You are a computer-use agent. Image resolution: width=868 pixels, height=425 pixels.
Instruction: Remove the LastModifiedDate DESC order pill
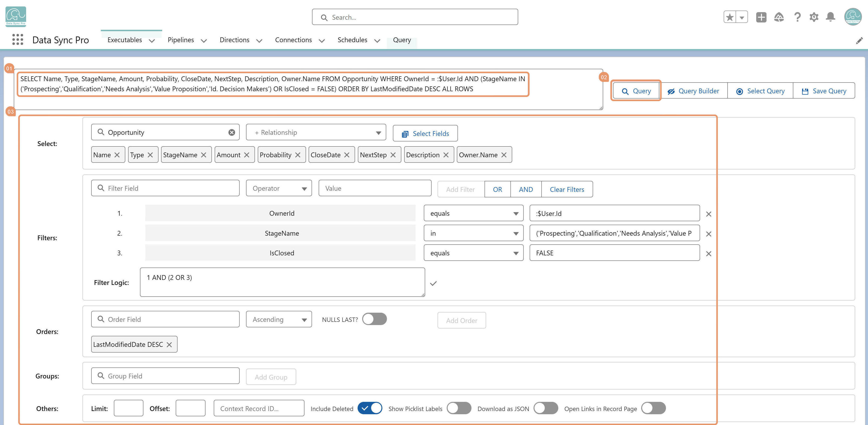point(169,344)
